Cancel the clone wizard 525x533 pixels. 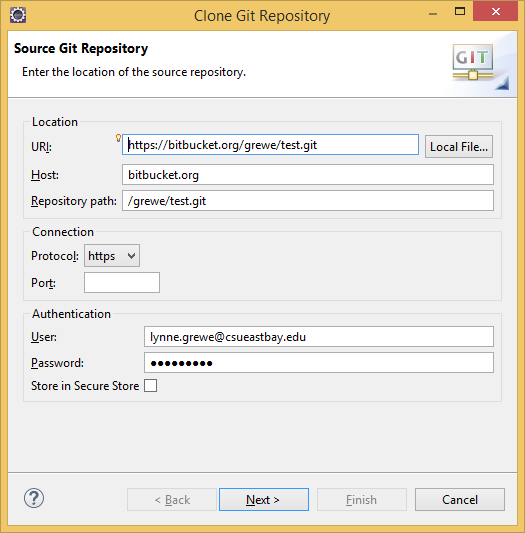(x=460, y=500)
